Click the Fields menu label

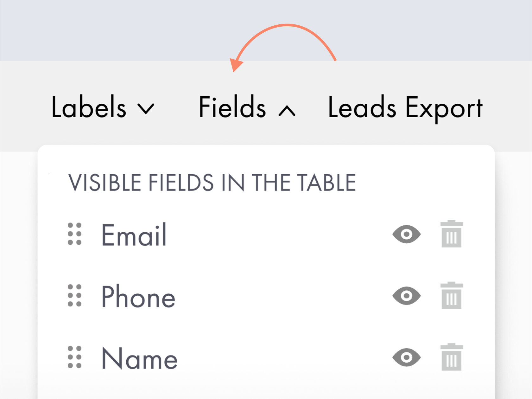coord(232,107)
